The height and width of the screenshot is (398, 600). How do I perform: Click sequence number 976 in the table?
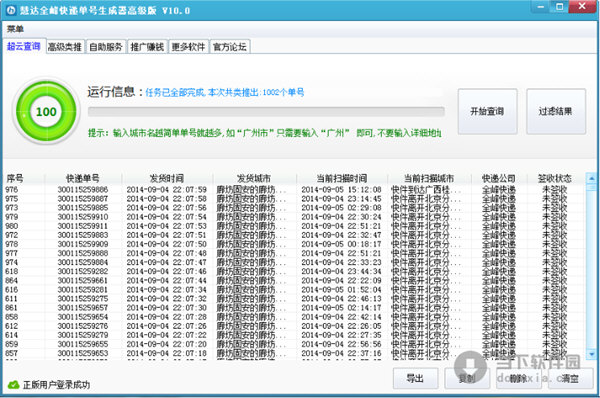click(x=11, y=189)
